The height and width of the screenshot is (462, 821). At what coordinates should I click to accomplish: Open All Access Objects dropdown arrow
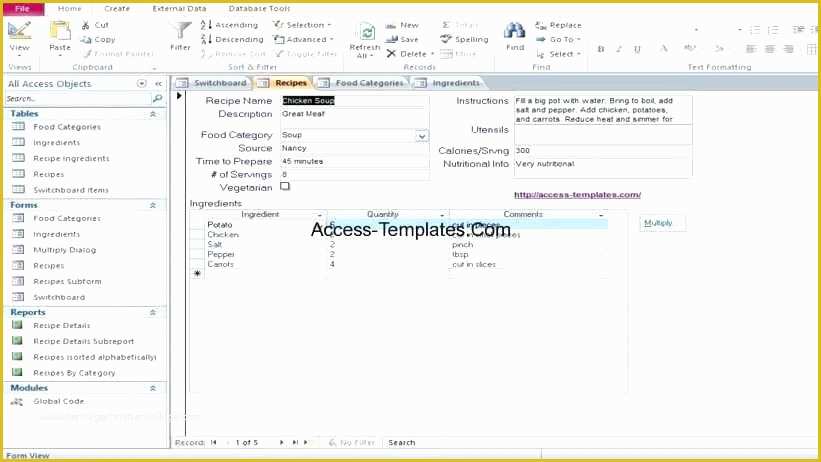click(x=141, y=83)
